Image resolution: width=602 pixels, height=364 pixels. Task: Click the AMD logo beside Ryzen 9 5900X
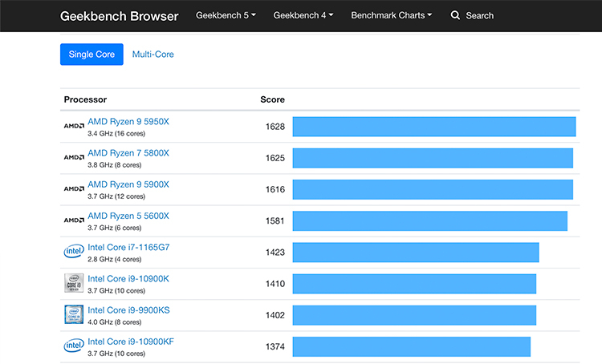(73, 189)
